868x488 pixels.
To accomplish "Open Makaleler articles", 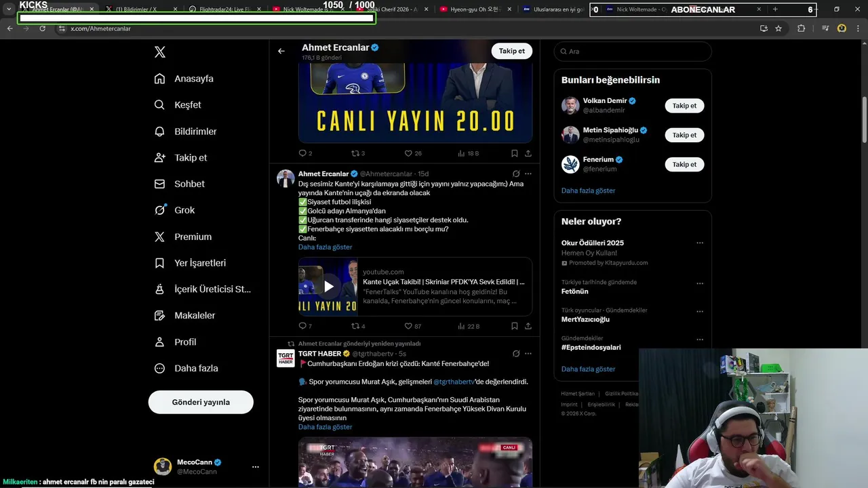I will pos(184,315).
